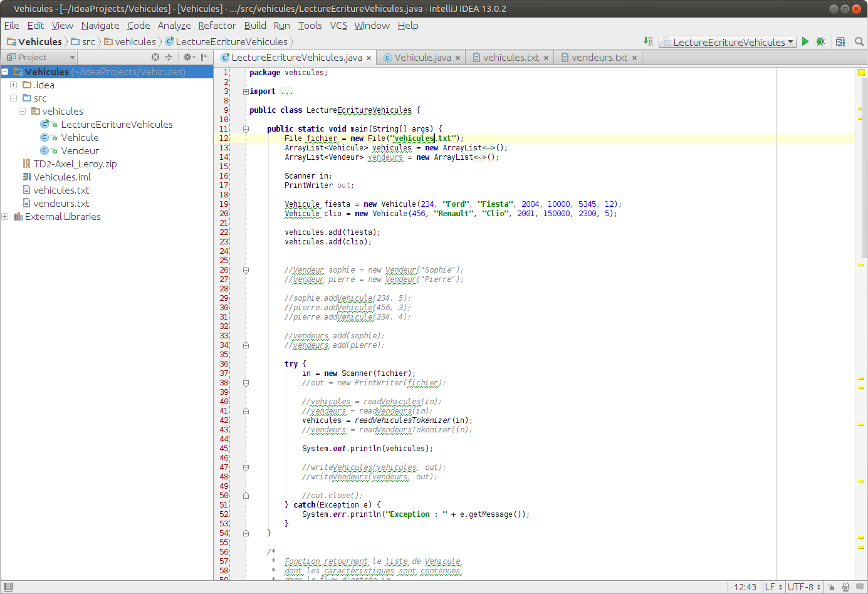Screen dimensions: 868x594
Task: Open the Hector inspection profile icon
Action: [x=845, y=587]
